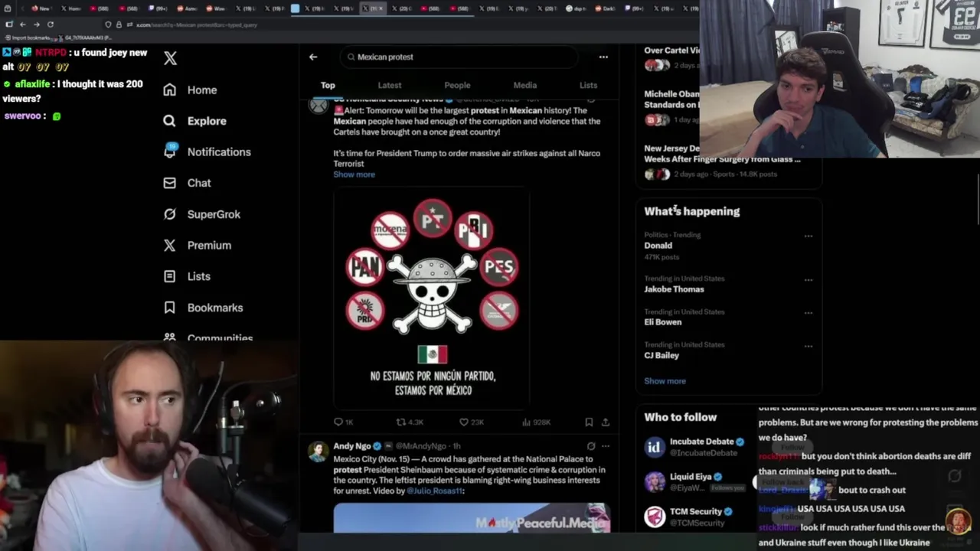Click the Bookmarks ribbon icon
Viewport: 980px width, 551px height.
[x=170, y=308]
